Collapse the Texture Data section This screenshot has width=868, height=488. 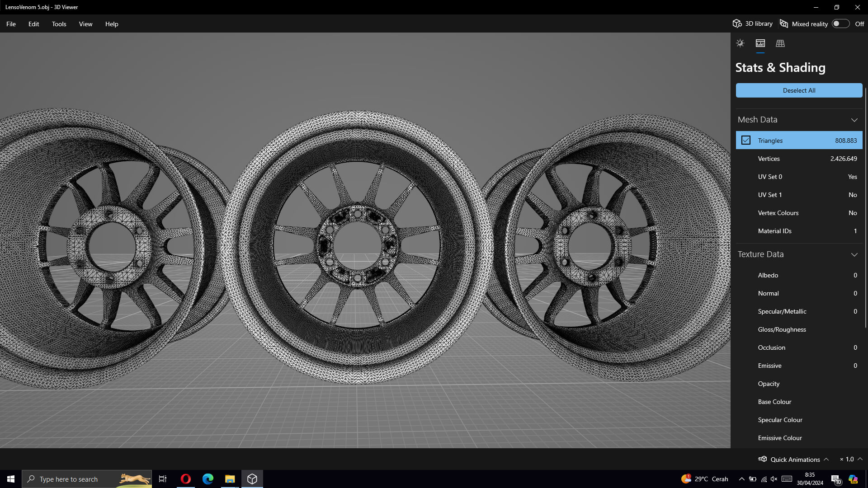(x=854, y=254)
